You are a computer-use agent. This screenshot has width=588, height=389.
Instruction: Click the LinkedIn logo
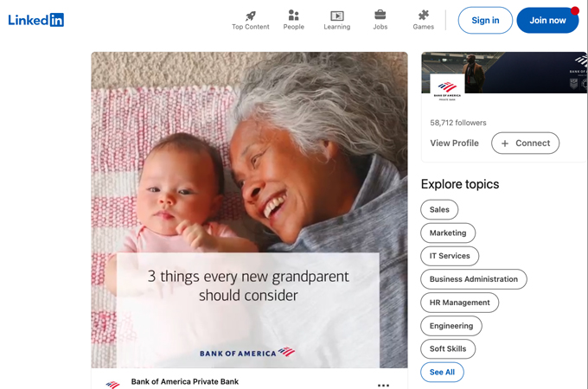pos(36,20)
